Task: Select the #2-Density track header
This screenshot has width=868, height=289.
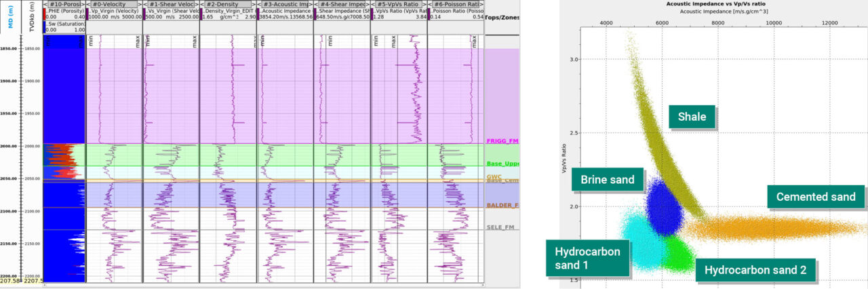Action: click(x=227, y=4)
